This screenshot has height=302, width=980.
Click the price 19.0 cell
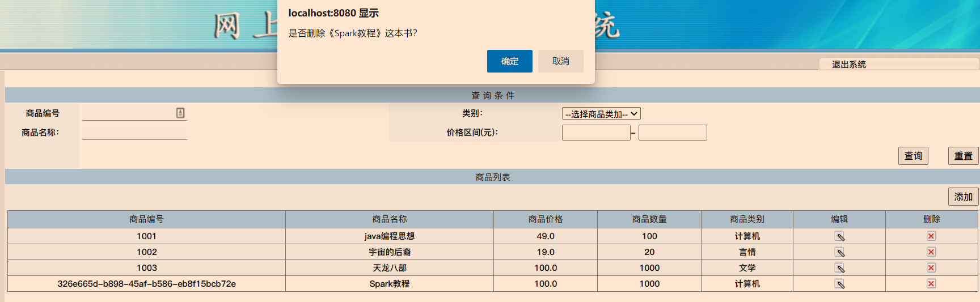546,252
